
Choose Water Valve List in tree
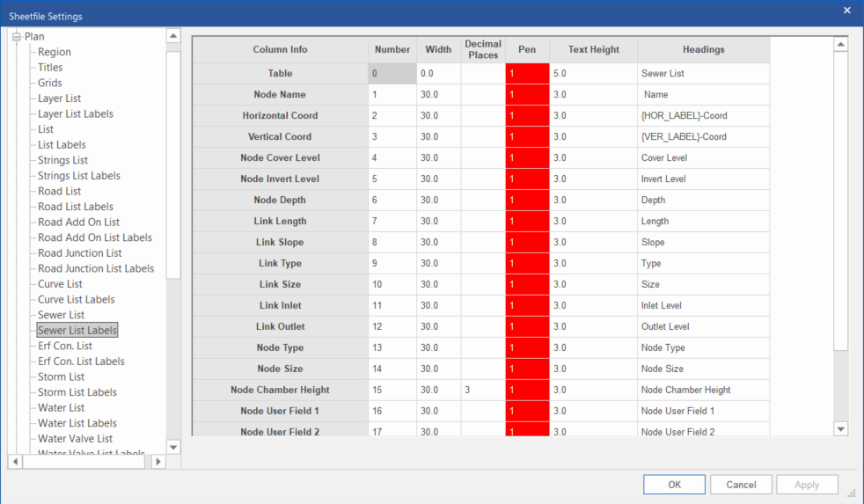click(75, 439)
